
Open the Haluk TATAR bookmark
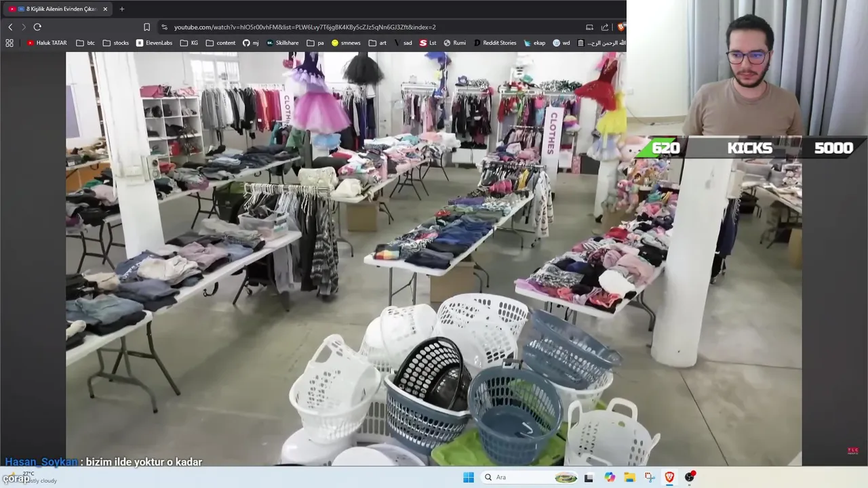coord(47,43)
